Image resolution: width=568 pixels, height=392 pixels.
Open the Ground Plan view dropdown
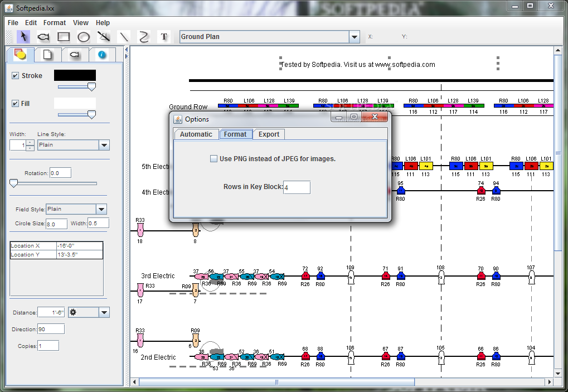tap(355, 37)
